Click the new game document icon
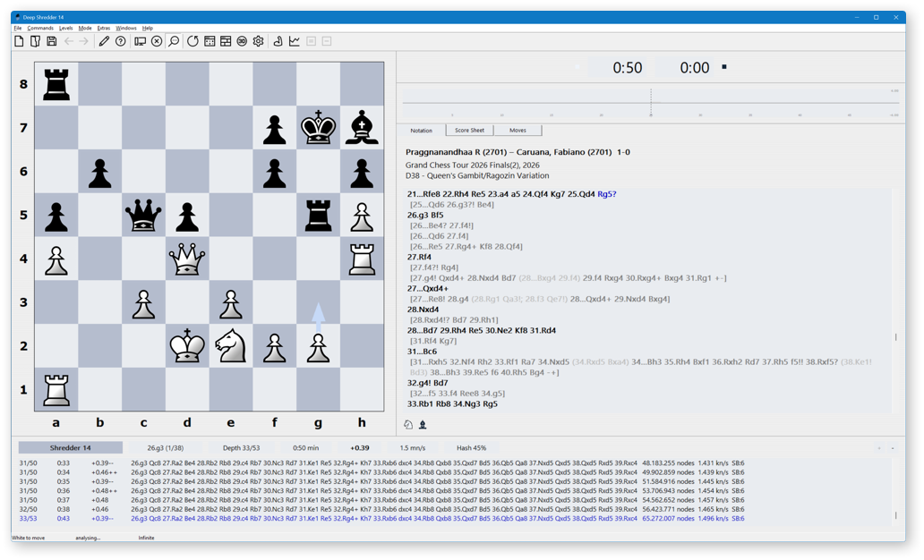 [x=19, y=41]
